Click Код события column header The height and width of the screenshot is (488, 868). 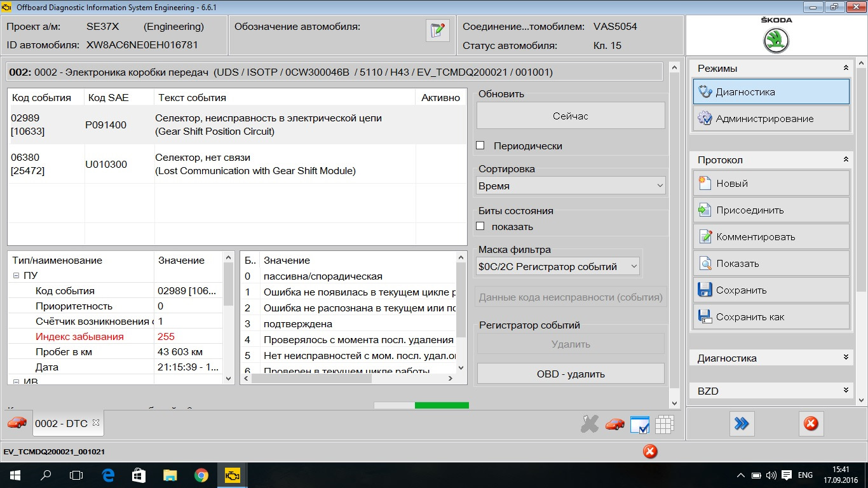46,97
